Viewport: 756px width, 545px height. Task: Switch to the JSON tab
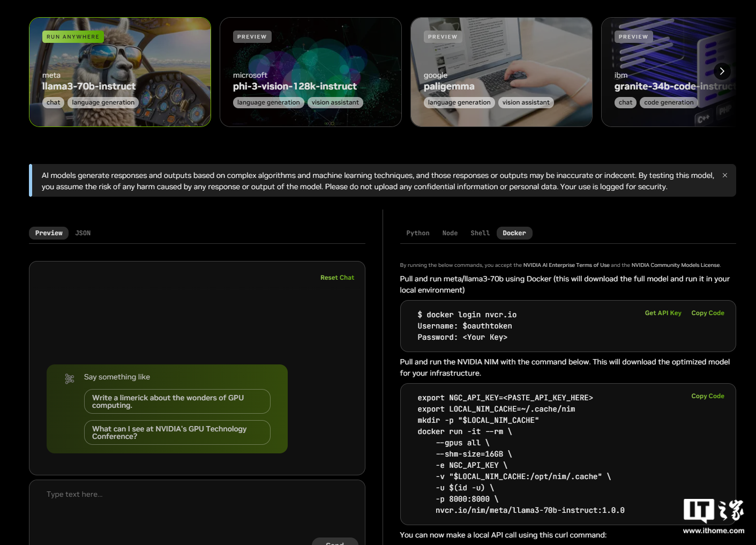[83, 233]
